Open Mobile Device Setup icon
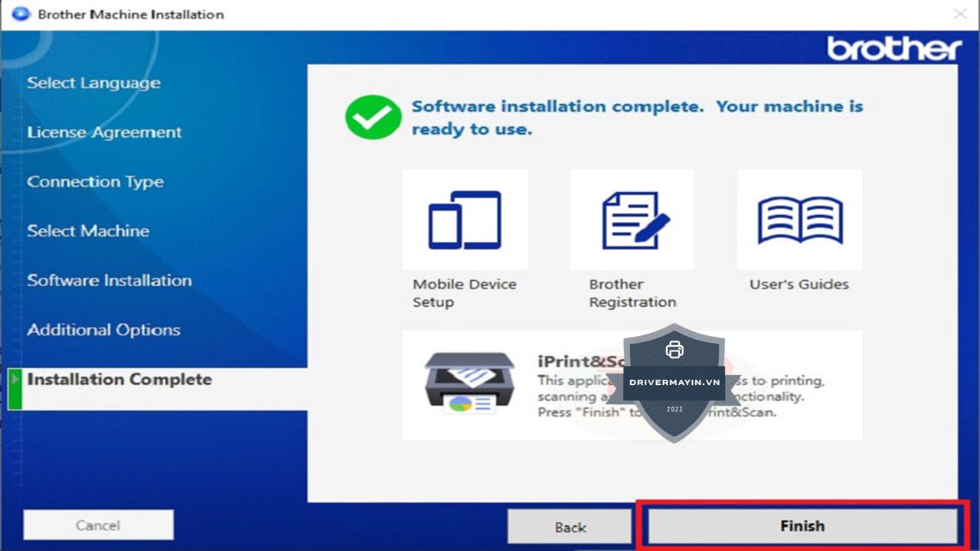The image size is (980, 551). coord(465,220)
